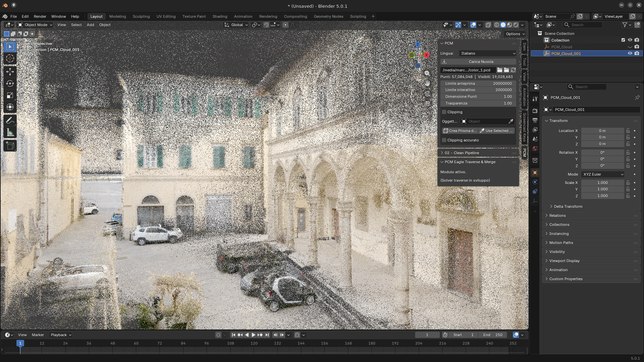Click the Crea Prisma button
Screen dimensions: 644x362
coord(460,131)
